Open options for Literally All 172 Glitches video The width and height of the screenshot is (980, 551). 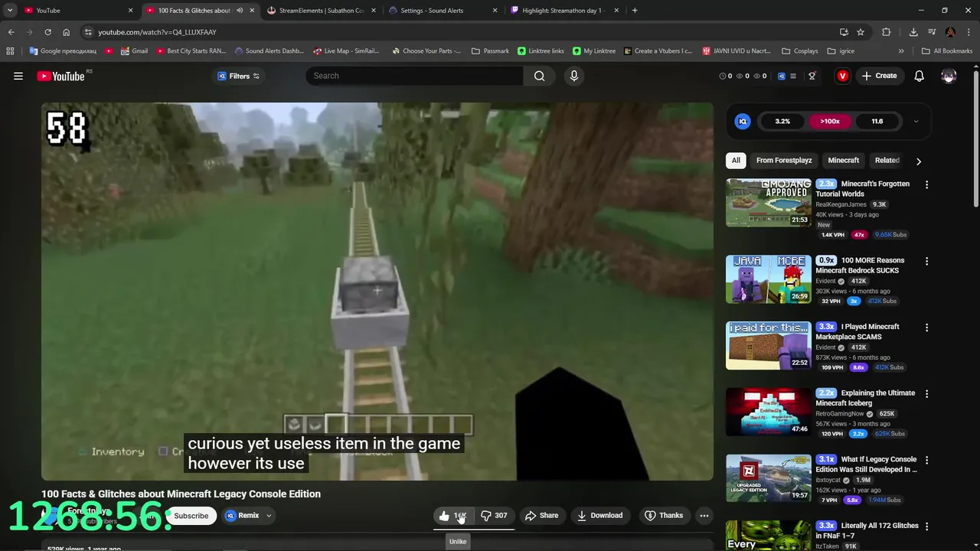926,527
